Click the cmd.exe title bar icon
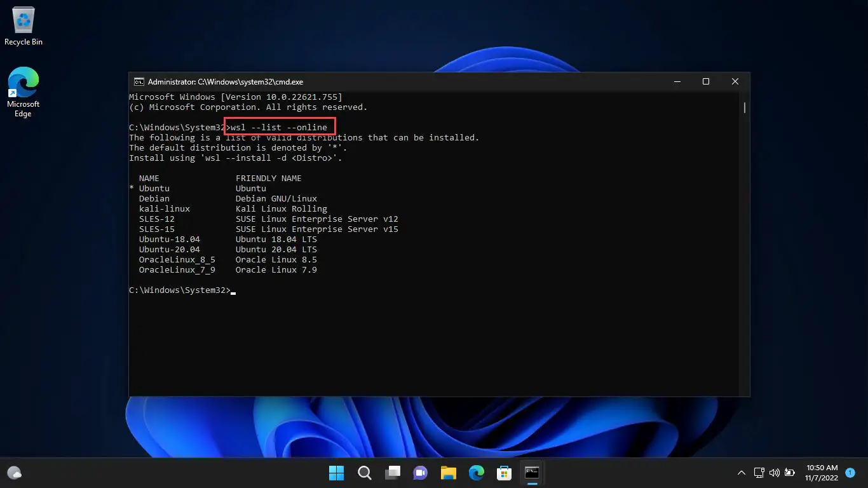 139,81
